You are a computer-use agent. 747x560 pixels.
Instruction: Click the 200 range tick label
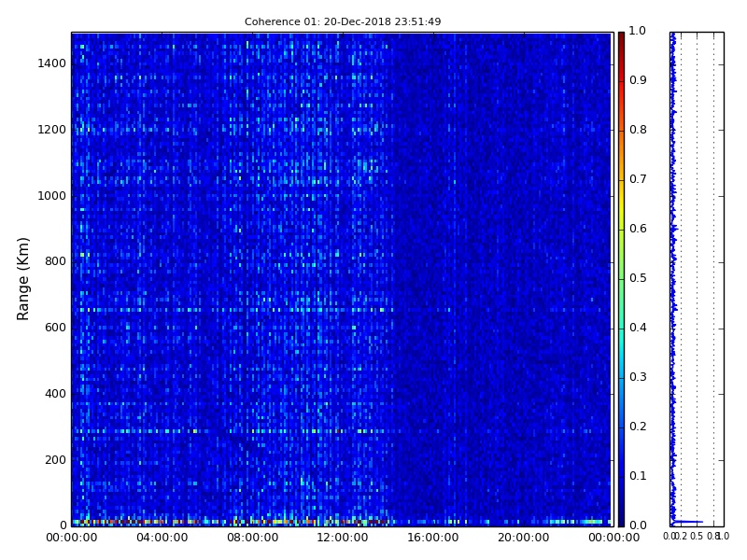tap(55, 460)
